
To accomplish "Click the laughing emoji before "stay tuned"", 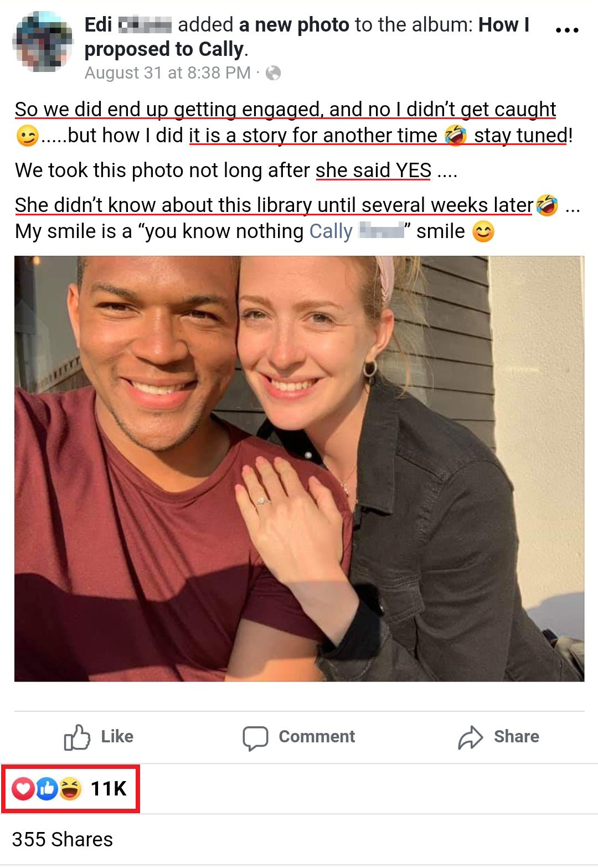I will [455, 136].
